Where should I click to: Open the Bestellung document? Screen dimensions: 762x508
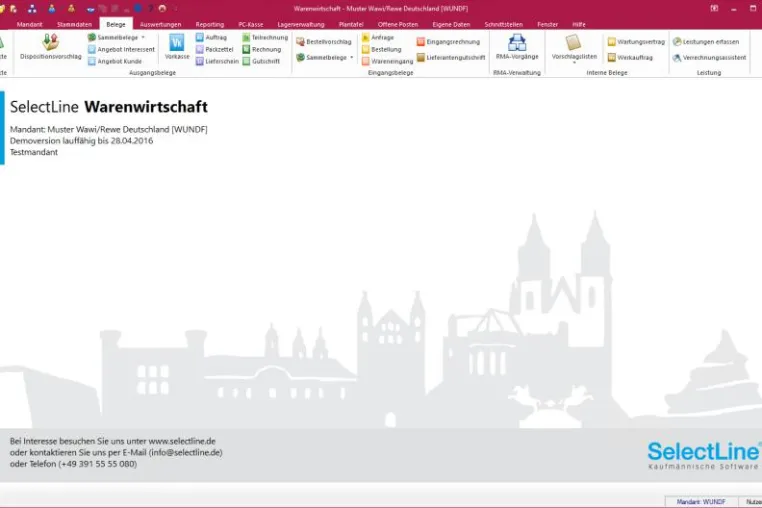(x=381, y=50)
